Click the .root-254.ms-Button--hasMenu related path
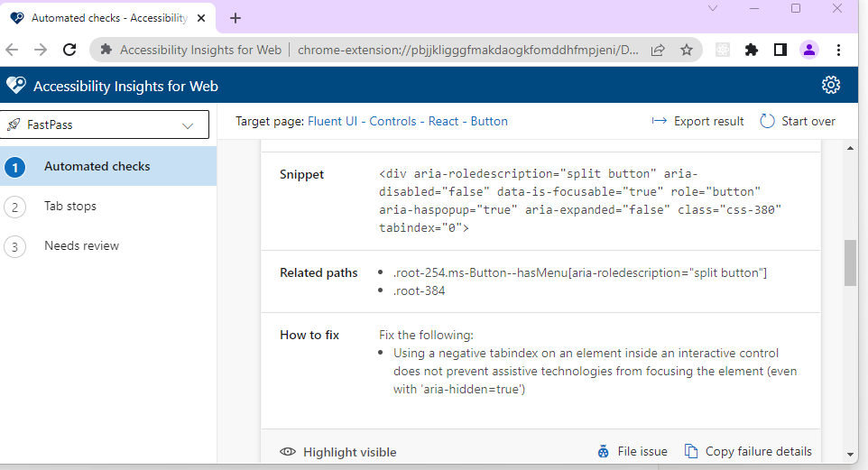 [579, 273]
